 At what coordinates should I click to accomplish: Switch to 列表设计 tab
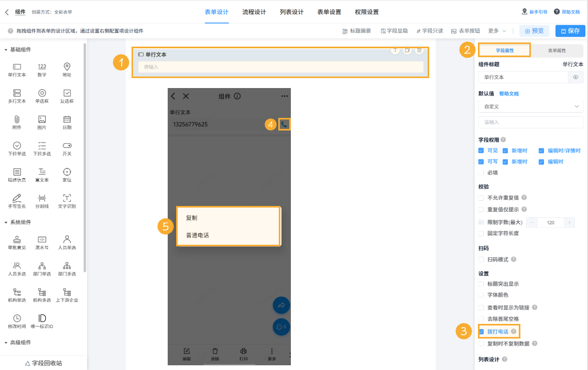(x=291, y=12)
